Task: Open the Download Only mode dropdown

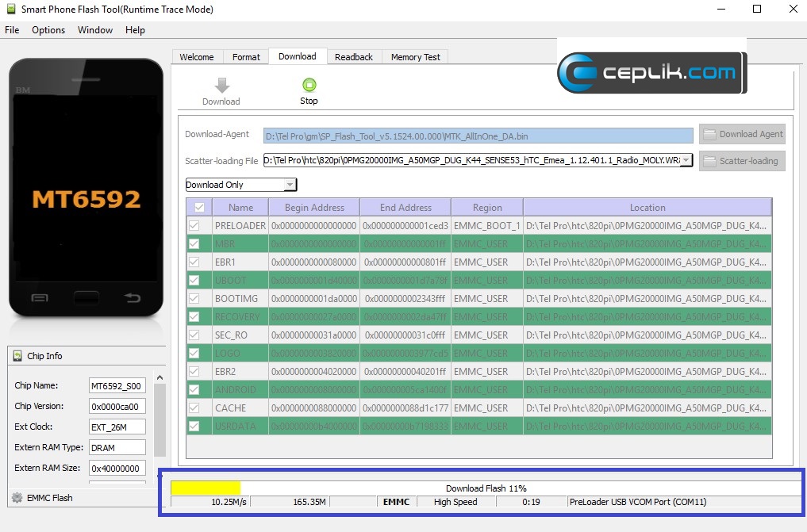Action: [x=241, y=185]
